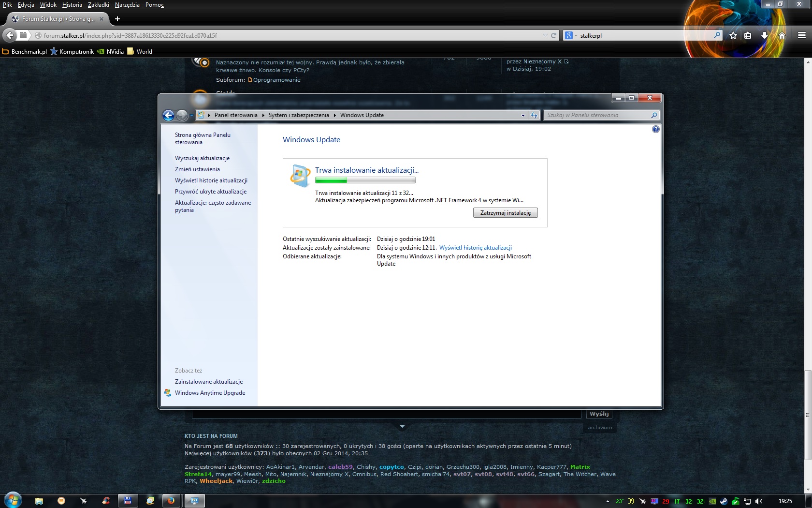
Task: Click the volume speaker tray icon
Action: tap(758, 501)
